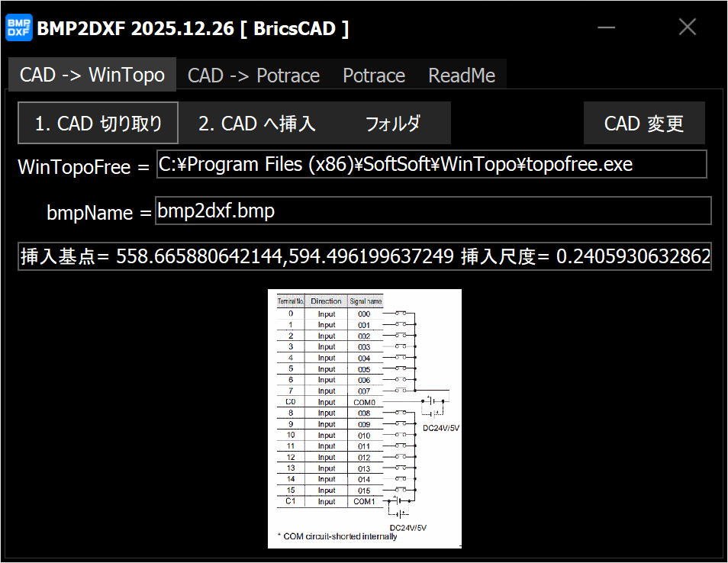Select the Potrace tab
728x563 pixels.
click(x=373, y=76)
